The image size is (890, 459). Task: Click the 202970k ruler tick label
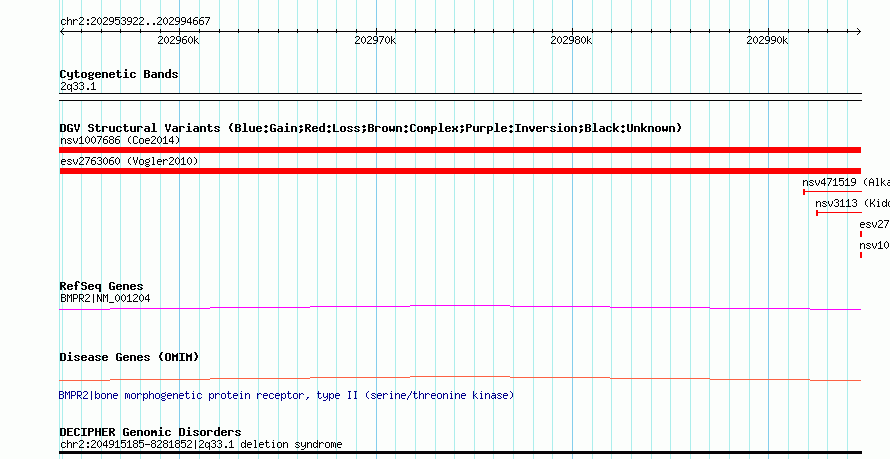click(x=375, y=40)
